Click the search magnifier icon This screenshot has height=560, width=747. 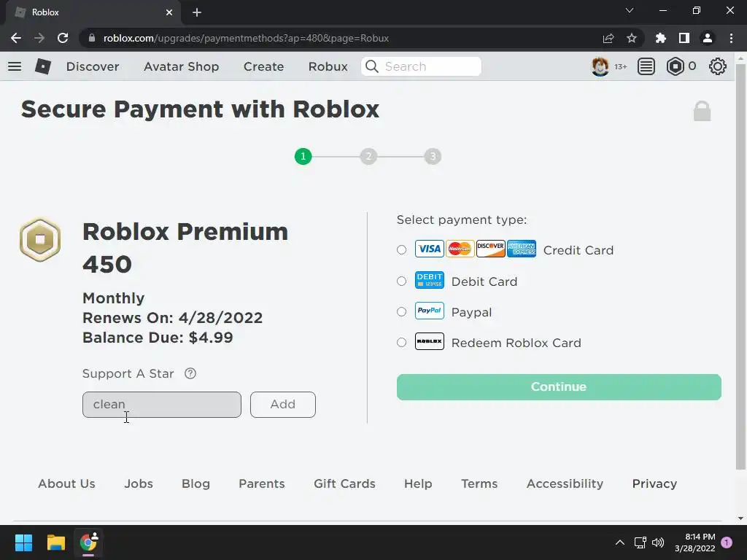(x=372, y=66)
